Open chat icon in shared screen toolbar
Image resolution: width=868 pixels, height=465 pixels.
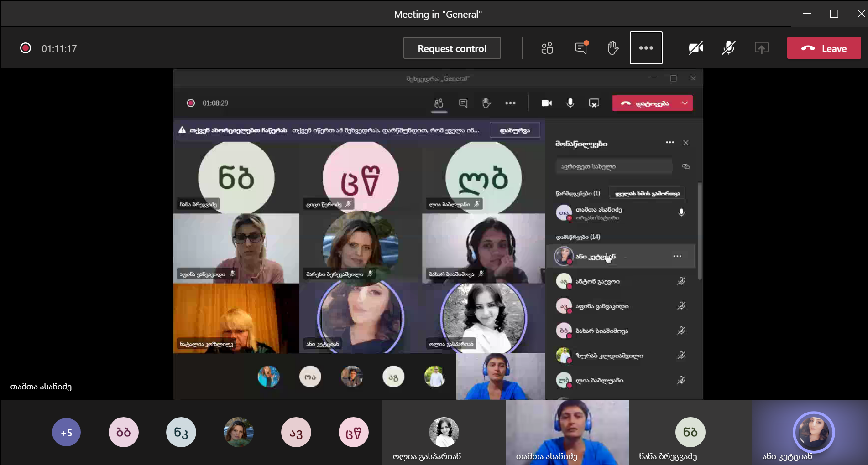[x=463, y=103]
